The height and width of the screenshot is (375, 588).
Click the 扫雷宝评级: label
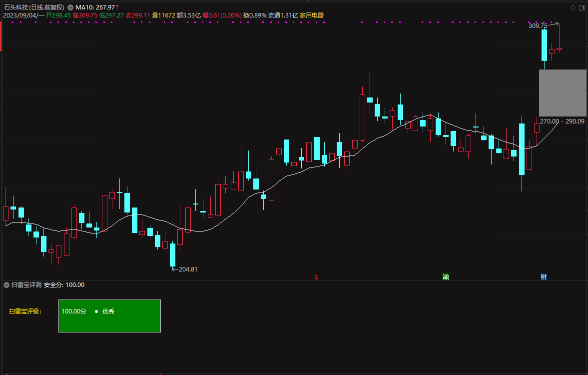tap(25, 311)
